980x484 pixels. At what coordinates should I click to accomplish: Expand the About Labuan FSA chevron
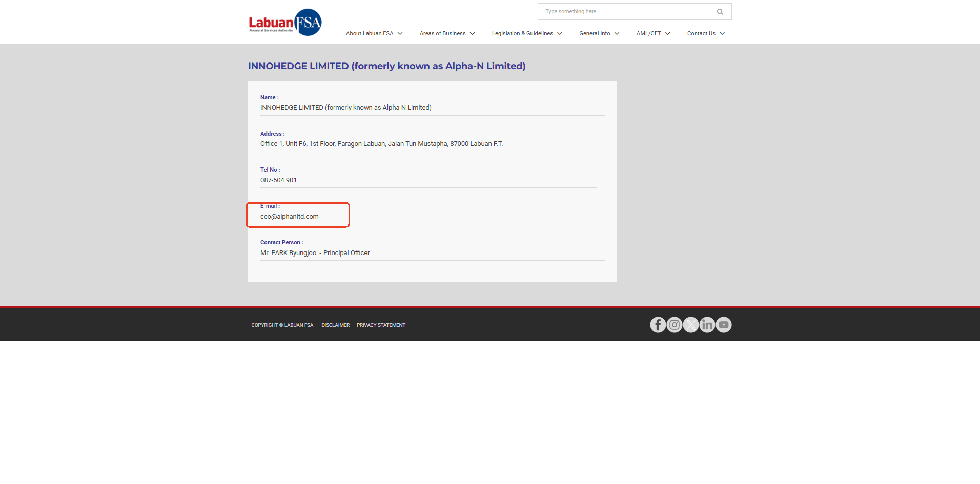[x=400, y=34]
